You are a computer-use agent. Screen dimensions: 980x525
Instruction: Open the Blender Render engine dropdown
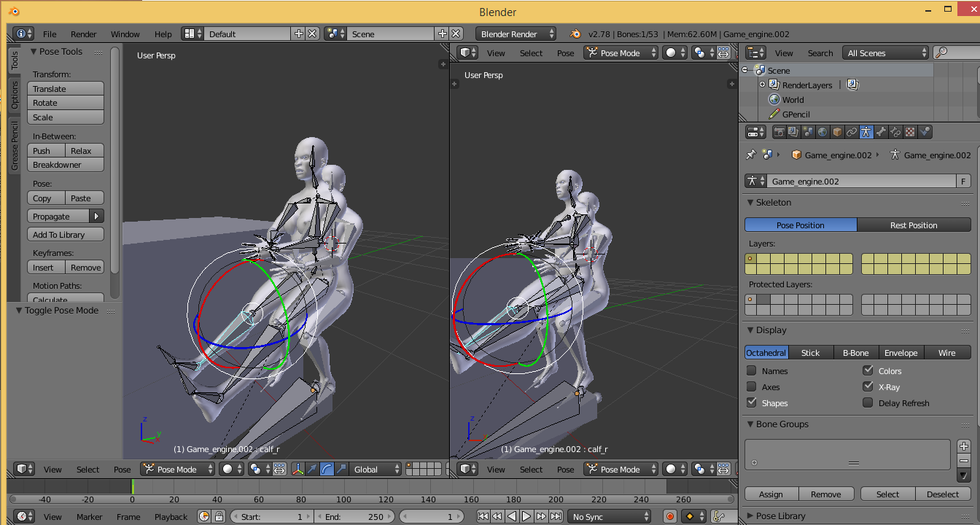pos(516,34)
